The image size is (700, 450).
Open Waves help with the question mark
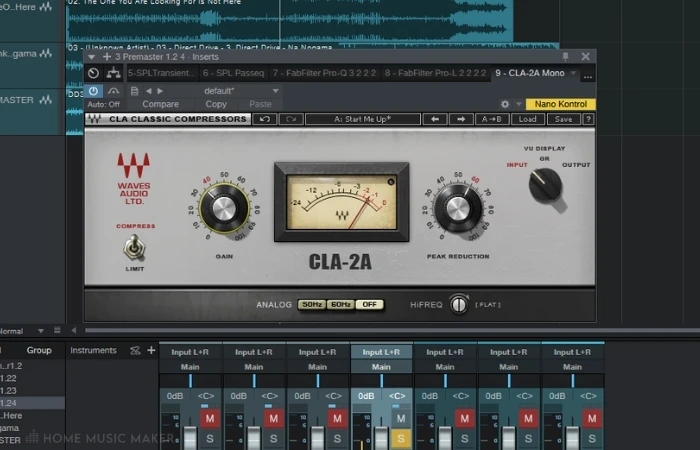(x=588, y=119)
